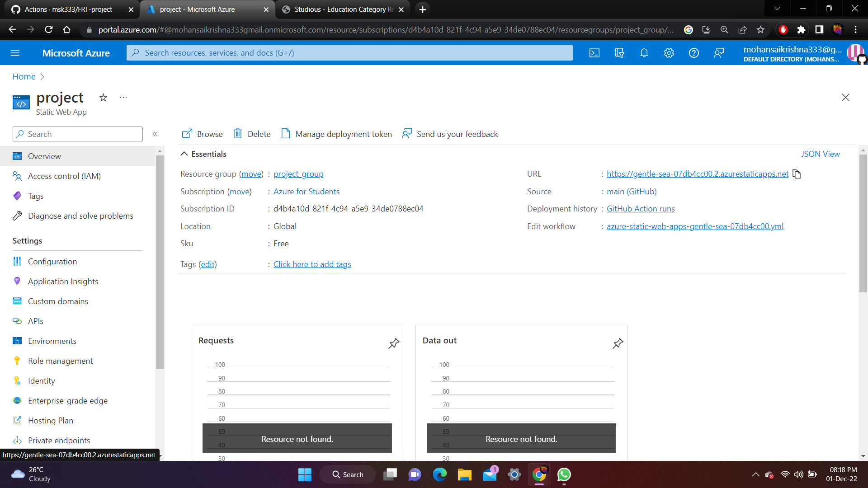This screenshot has width=868, height=488.
Task: Open Azure Cloud Shell icon
Action: coord(594,53)
